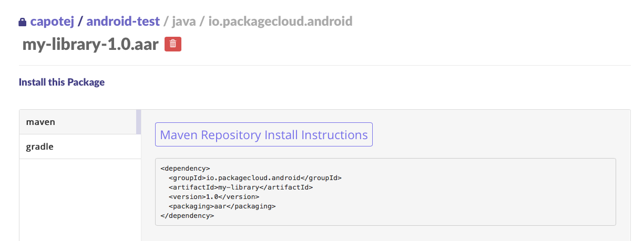
Task: Open the android-test repository link
Action: tap(123, 22)
